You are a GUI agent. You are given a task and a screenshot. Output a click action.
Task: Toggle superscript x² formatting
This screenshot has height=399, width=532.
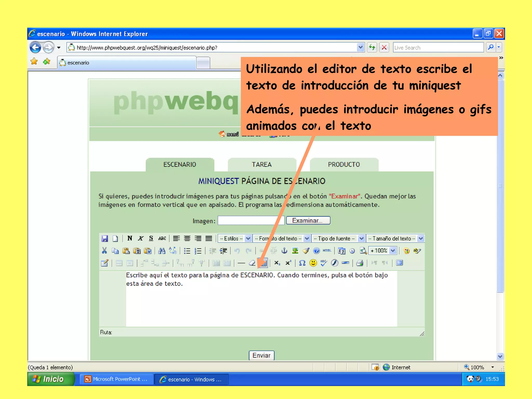[288, 263]
